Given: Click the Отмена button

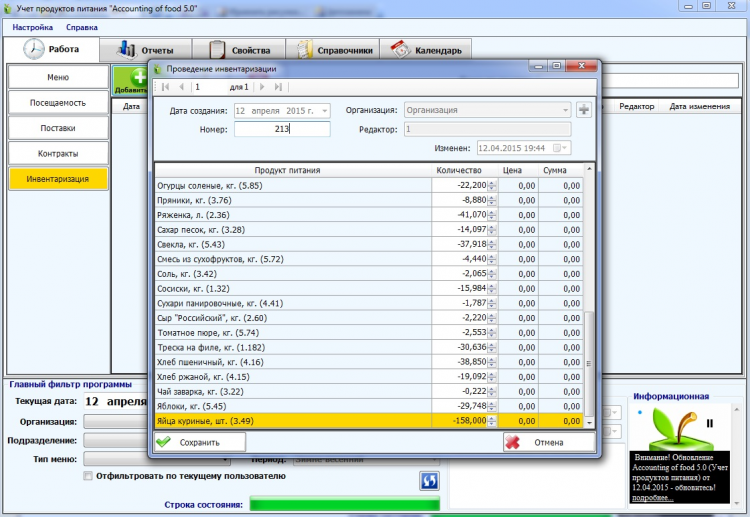Looking at the screenshot, I should pyautogui.click(x=549, y=442).
